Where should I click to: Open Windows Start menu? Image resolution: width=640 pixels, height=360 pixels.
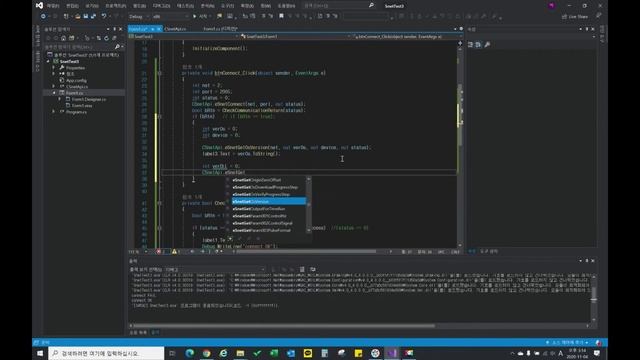(x=40, y=353)
